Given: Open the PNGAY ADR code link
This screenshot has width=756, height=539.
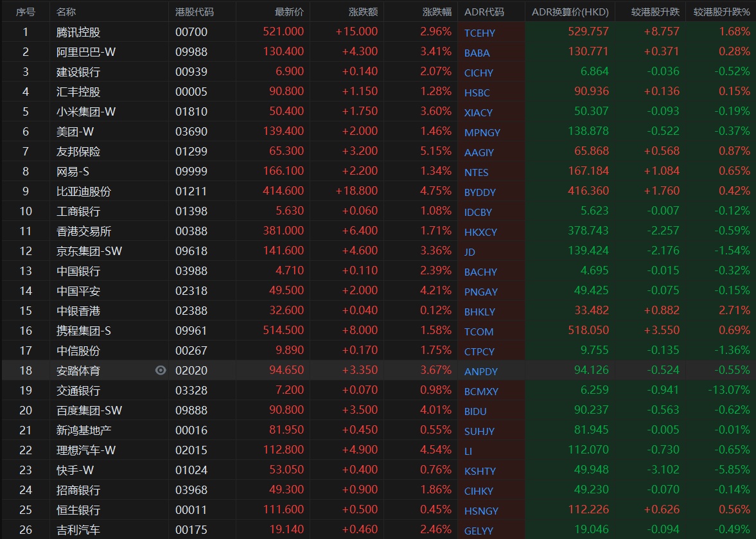Looking at the screenshot, I should 480,292.
